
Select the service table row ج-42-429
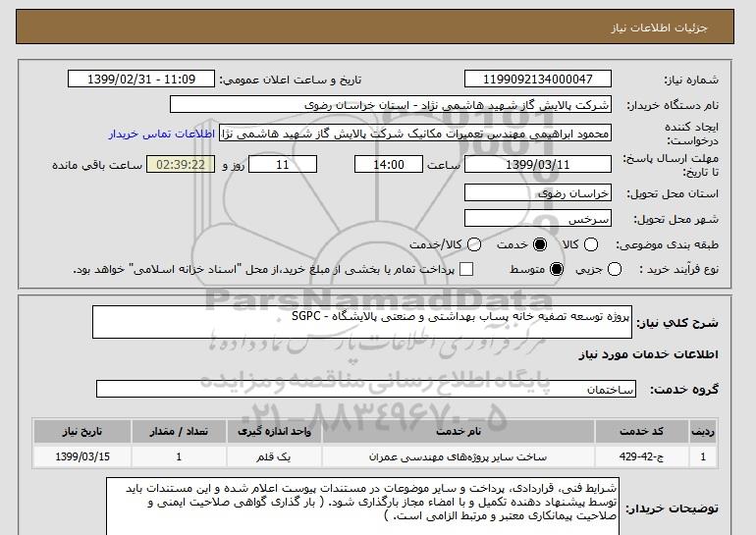coord(375,456)
